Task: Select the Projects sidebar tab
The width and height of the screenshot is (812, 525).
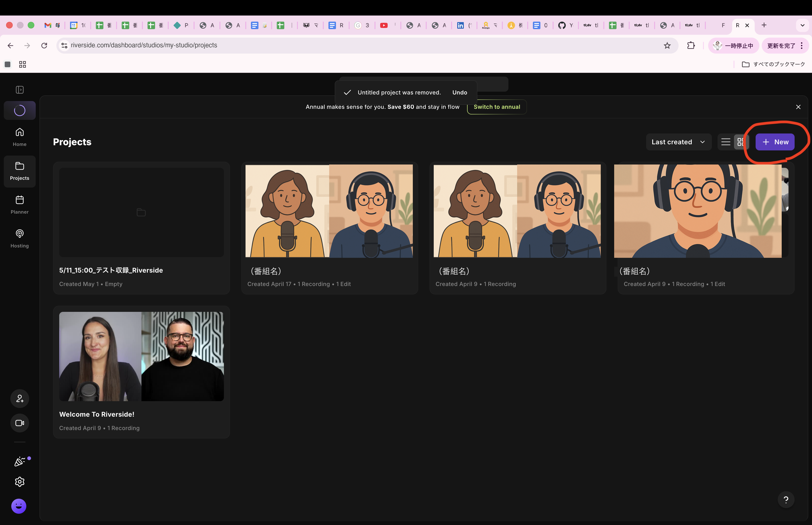Action: (x=20, y=171)
